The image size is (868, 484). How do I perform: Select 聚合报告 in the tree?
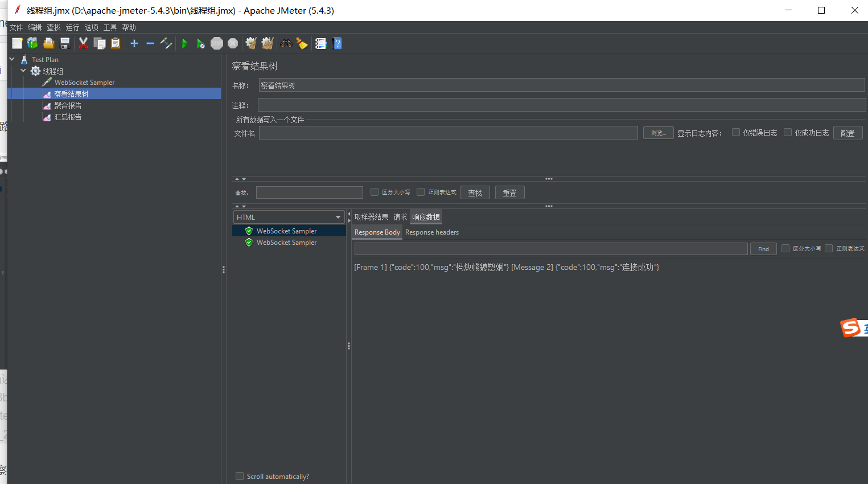click(68, 105)
